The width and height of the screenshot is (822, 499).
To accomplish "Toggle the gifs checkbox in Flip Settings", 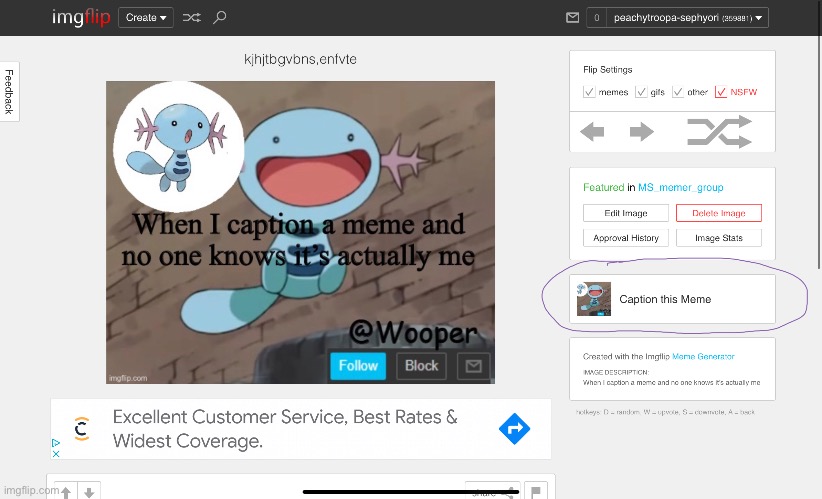I will pos(641,92).
